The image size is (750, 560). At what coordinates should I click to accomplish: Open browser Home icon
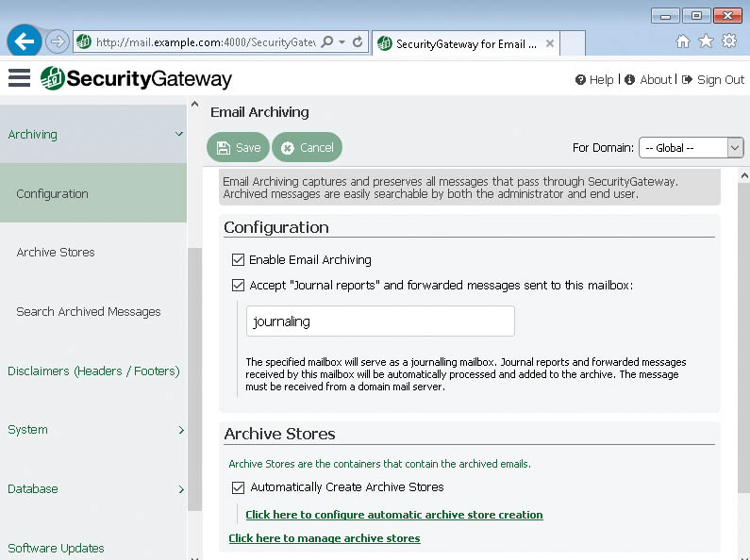(683, 41)
